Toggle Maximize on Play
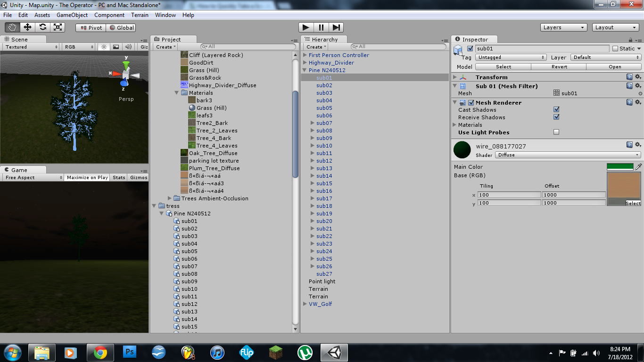Image resolution: width=644 pixels, height=362 pixels. 87,177
